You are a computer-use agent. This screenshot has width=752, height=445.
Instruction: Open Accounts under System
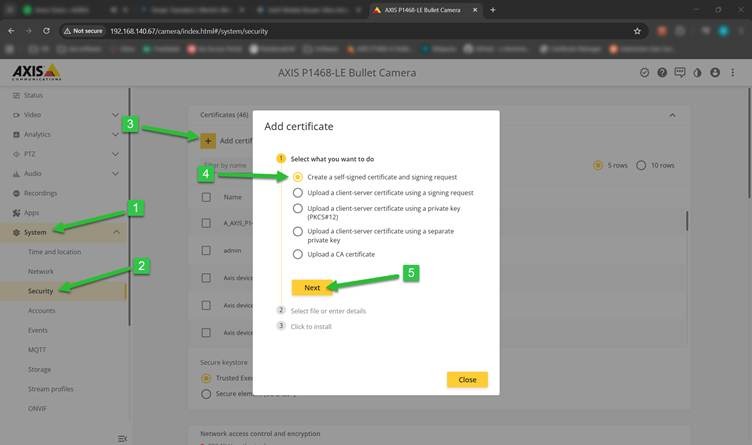tap(41, 311)
